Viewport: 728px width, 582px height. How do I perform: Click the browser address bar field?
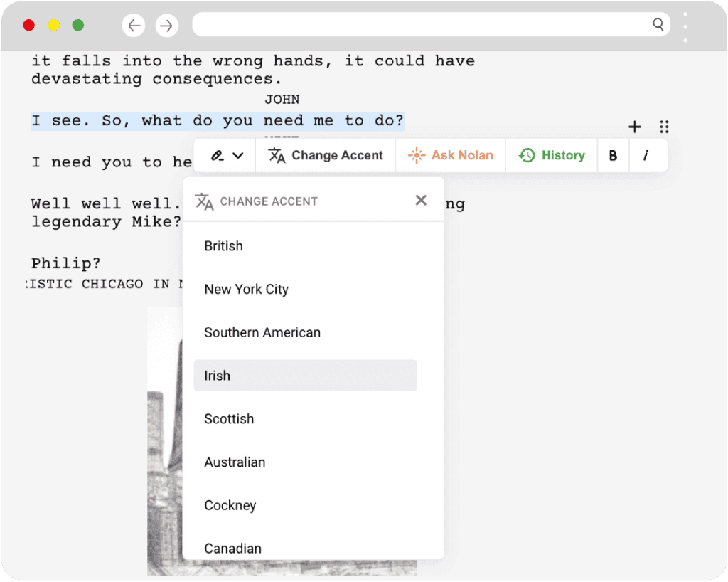coord(419,25)
